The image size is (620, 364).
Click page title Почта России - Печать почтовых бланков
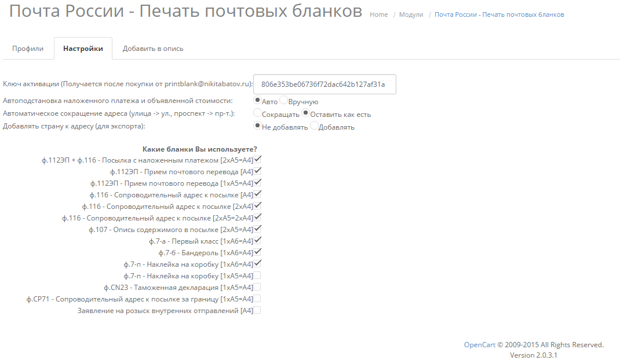tap(185, 11)
